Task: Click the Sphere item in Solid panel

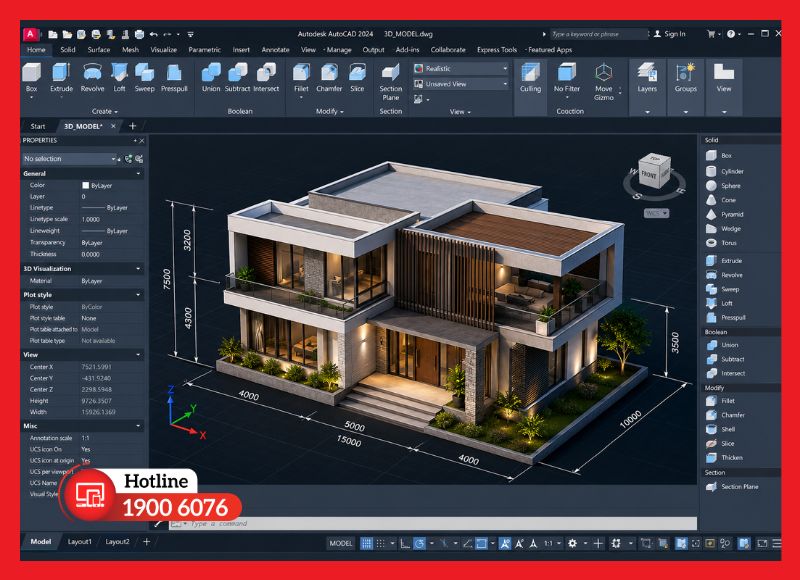Action: pyautogui.click(x=723, y=186)
